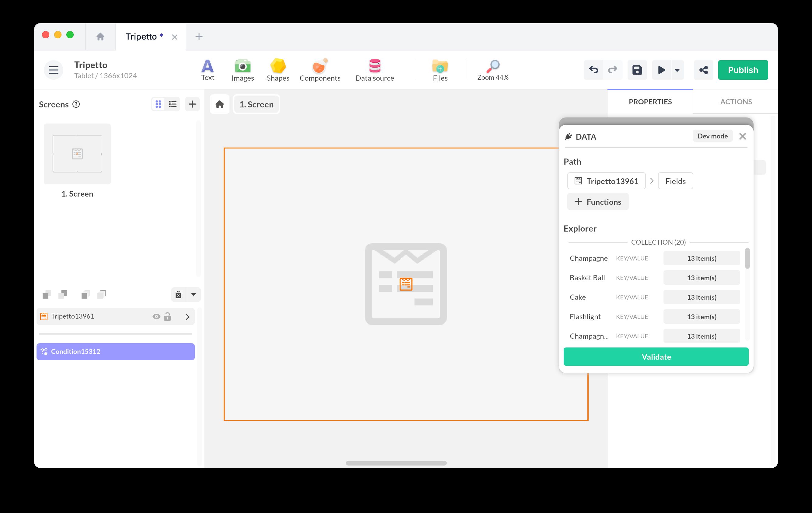This screenshot has width=812, height=513.
Task: Open the Text tool
Action: tap(207, 70)
